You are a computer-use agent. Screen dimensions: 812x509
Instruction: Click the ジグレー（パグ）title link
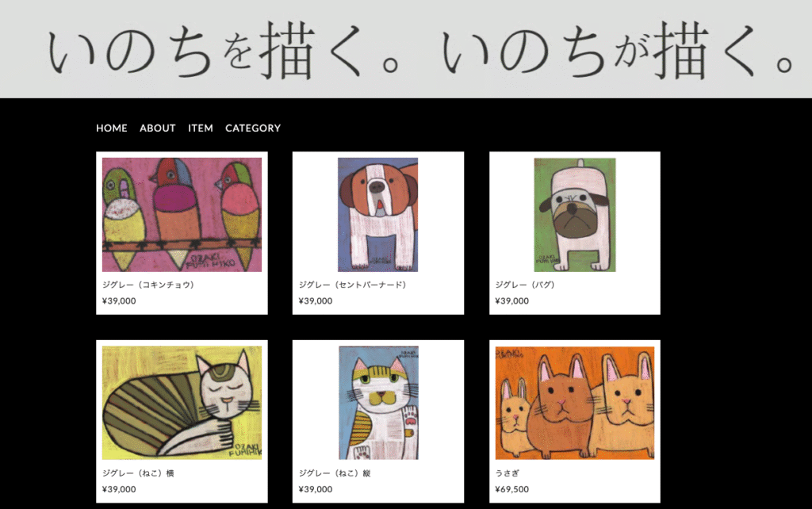[525, 285]
